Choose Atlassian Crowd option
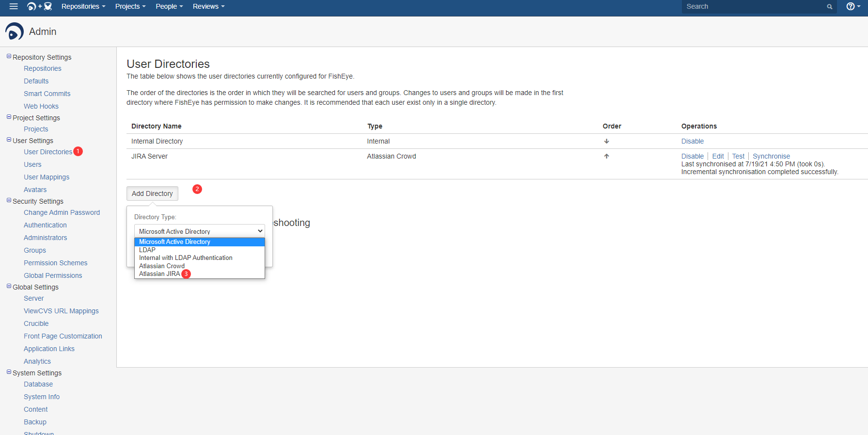 coord(199,266)
